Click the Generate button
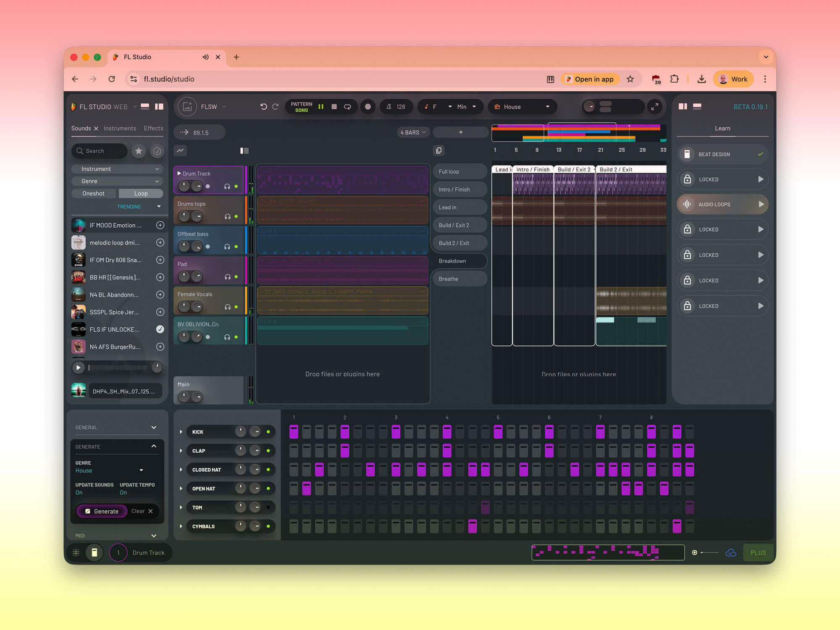 (101, 511)
